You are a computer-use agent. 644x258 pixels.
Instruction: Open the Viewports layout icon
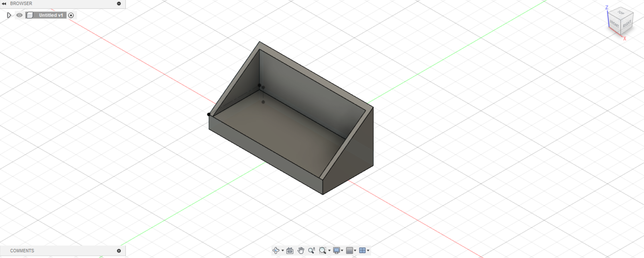(362, 250)
